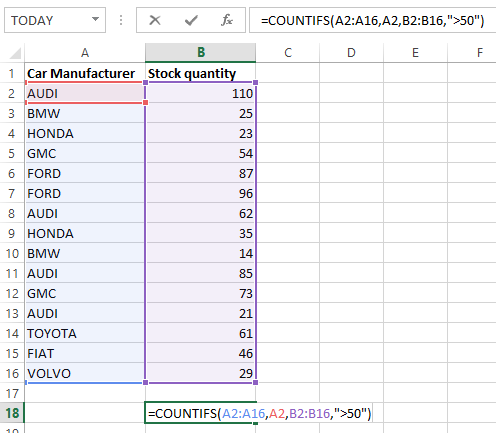
Task: Click the stock value 35
Action: click(x=201, y=233)
